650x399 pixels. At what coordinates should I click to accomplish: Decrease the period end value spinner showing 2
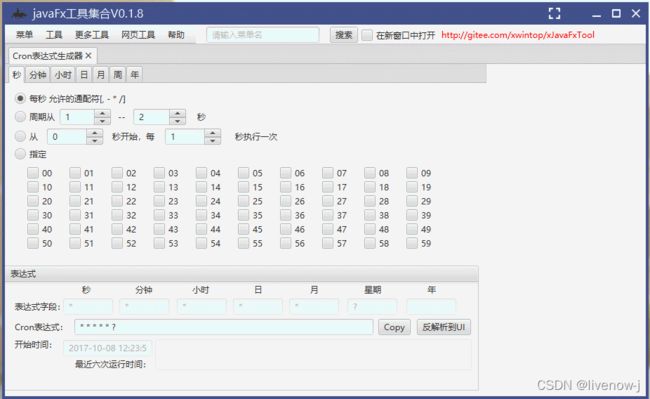pyautogui.click(x=177, y=121)
